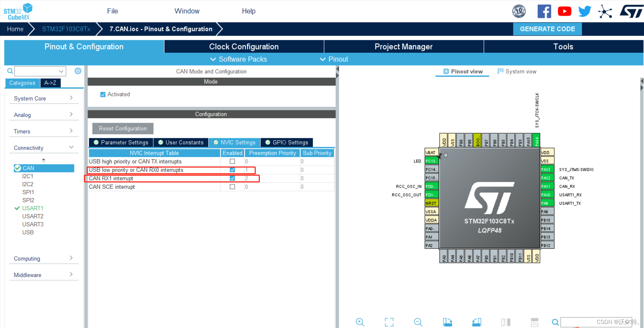Open the Parameter Settings tab
Image resolution: width=644 pixels, height=328 pixels.
click(x=121, y=143)
